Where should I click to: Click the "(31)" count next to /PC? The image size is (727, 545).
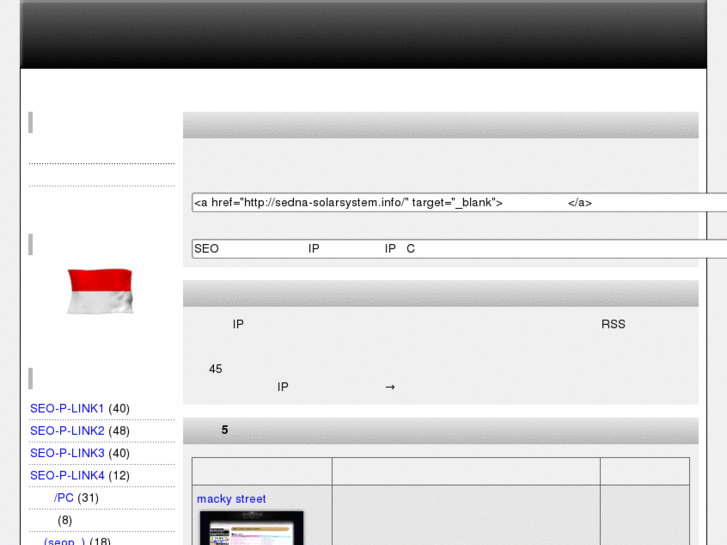pyautogui.click(x=88, y=498)
